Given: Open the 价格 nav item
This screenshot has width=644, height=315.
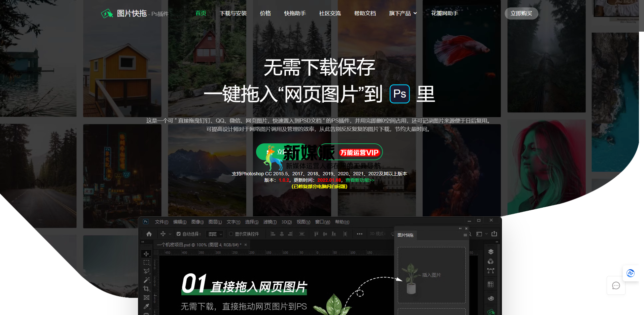Looking at the screenshot, I should [265, 13].
